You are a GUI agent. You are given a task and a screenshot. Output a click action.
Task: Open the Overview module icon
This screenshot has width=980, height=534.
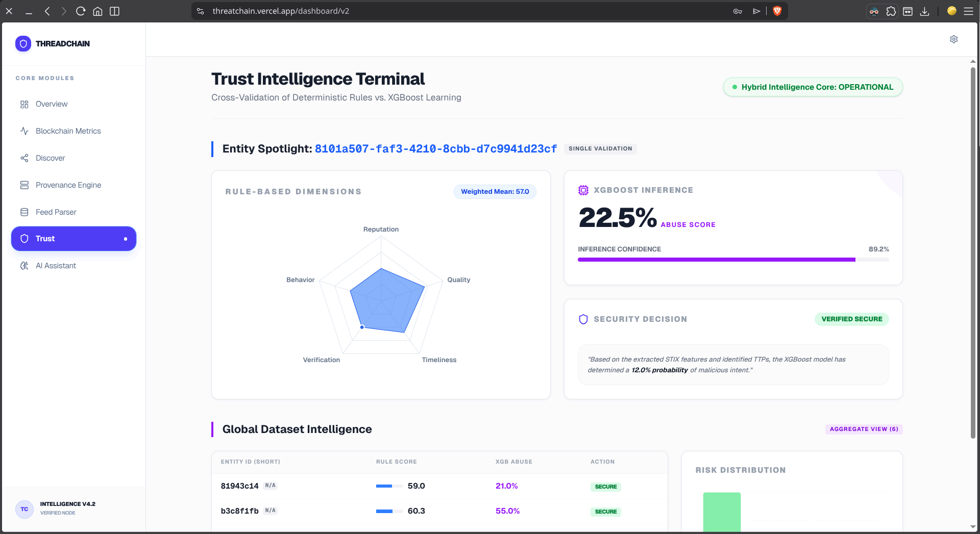pyautogui.click(x=24, y=104)
